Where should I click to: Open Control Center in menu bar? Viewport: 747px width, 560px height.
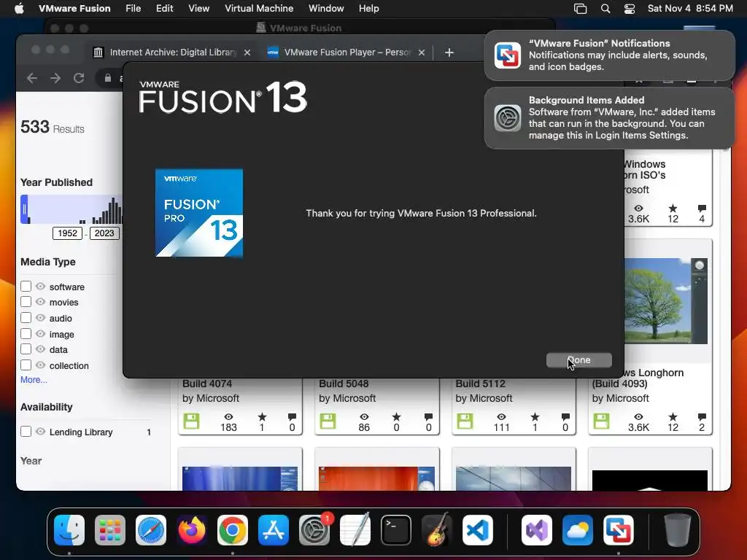tap(630, 9)
